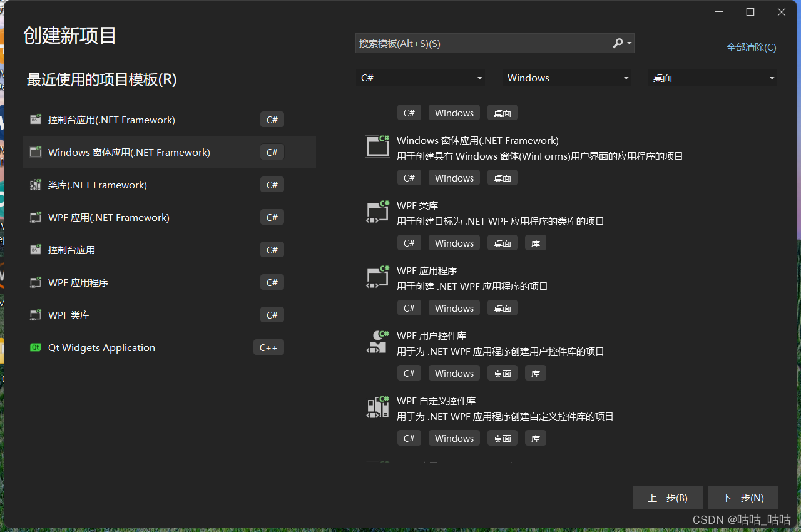Choose WPF 自定义控件库 title in results list
Image resolution: width=801 pixels, height=532 pixels.
click(436, 401)
